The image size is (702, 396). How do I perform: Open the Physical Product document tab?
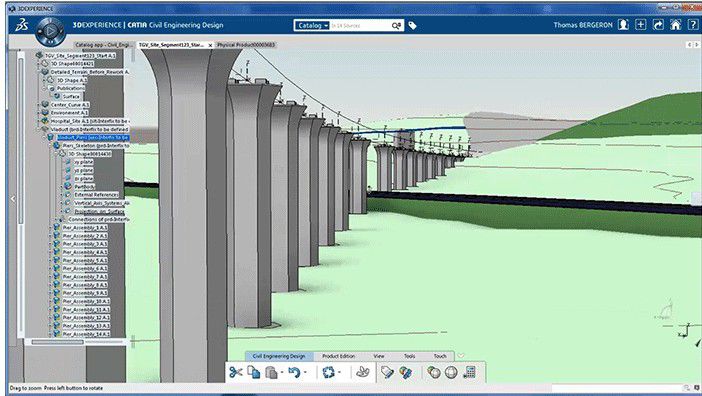point(245,45)
